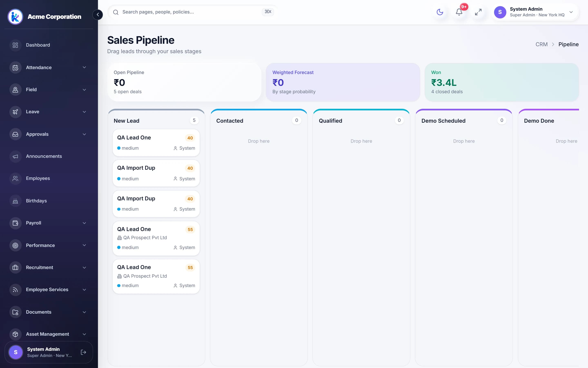This screenshot has height=368, width=588.
Task: Click the Recruitment briefcase icon
Action: tap(15, 267)
